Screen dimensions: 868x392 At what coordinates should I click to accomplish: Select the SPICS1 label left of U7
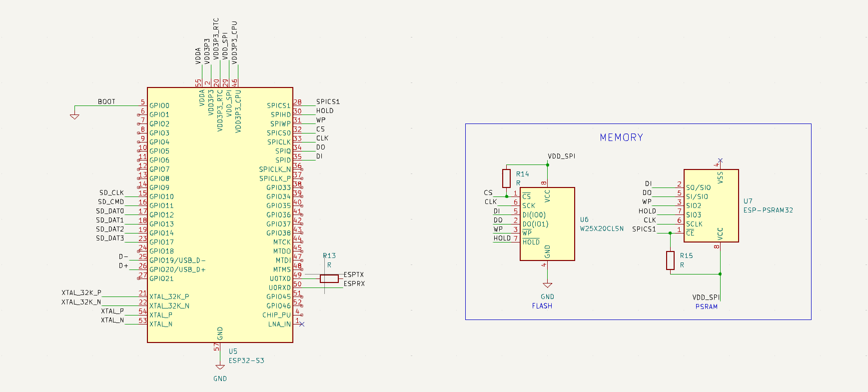coord(644,229)
